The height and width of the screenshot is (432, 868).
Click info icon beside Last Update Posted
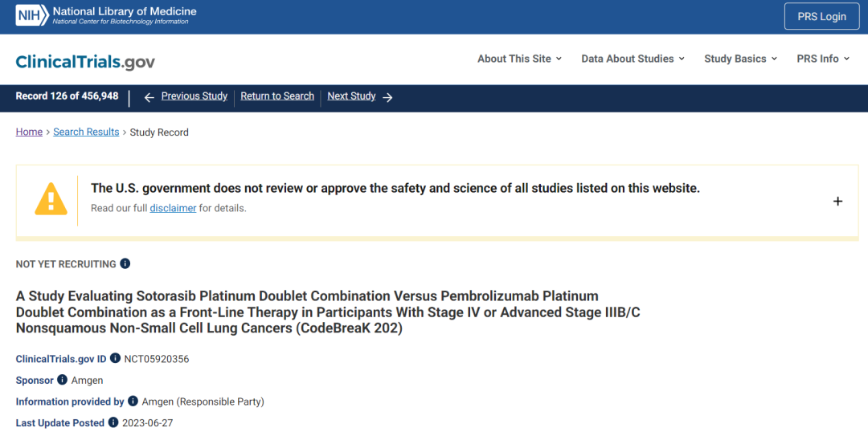point(113,422)
